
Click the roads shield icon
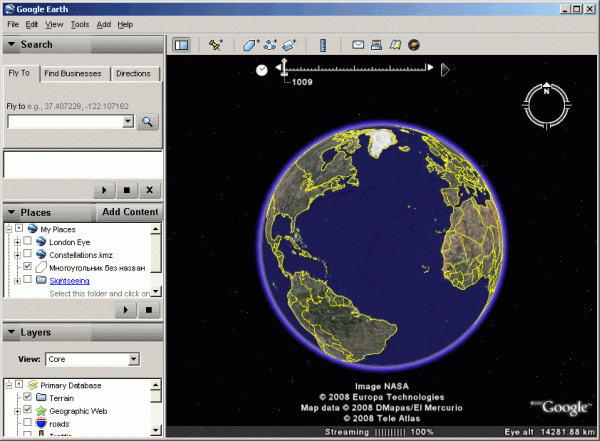click(41, 423)
